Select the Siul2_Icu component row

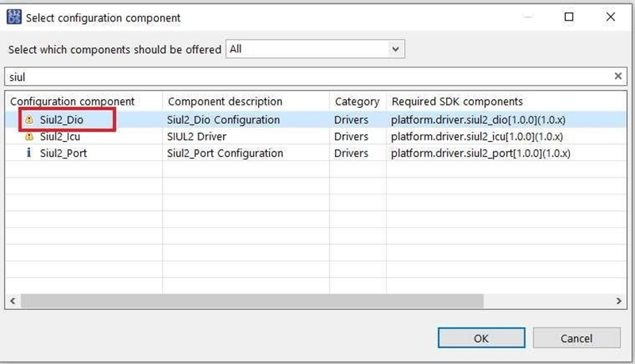60,136
